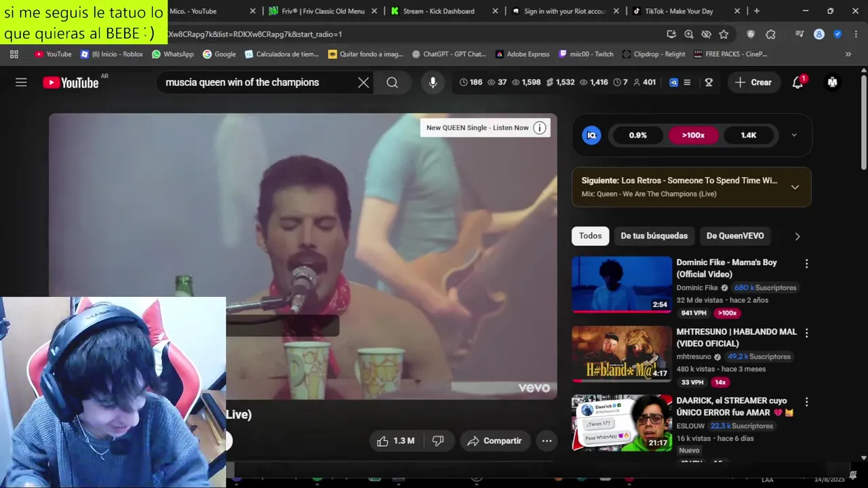Open Chrome media control icon
The image size is (868, 488).
pos(800,35)
